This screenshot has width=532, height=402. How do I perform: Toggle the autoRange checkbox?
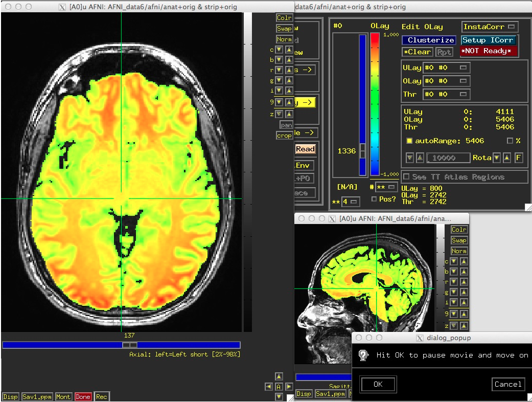click(x=409, y=141)
